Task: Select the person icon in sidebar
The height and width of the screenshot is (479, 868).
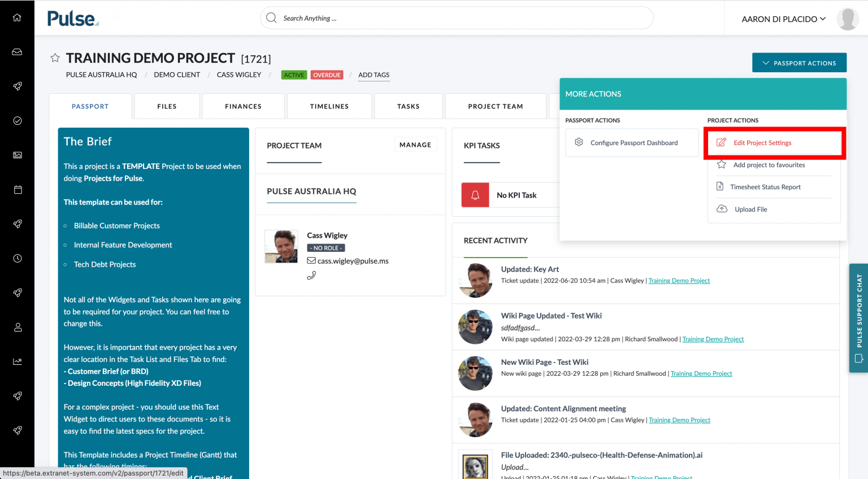Action: (x=17, y=327)
